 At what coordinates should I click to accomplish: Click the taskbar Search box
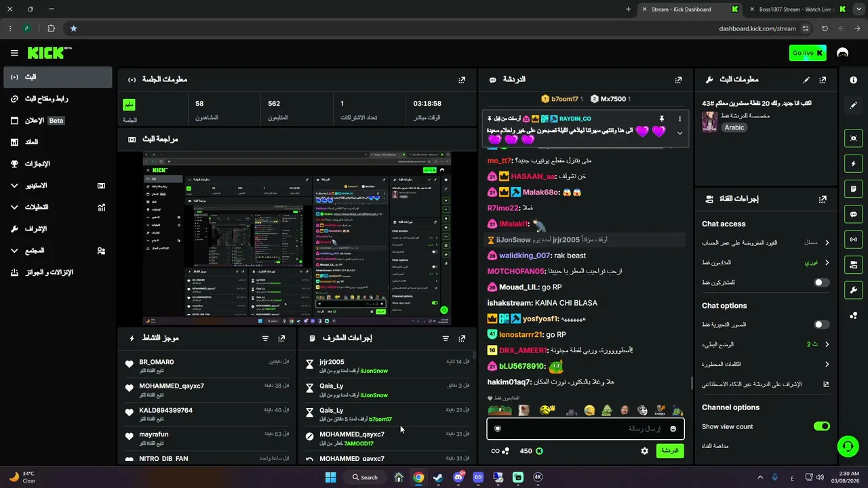[x=366, y=477]
